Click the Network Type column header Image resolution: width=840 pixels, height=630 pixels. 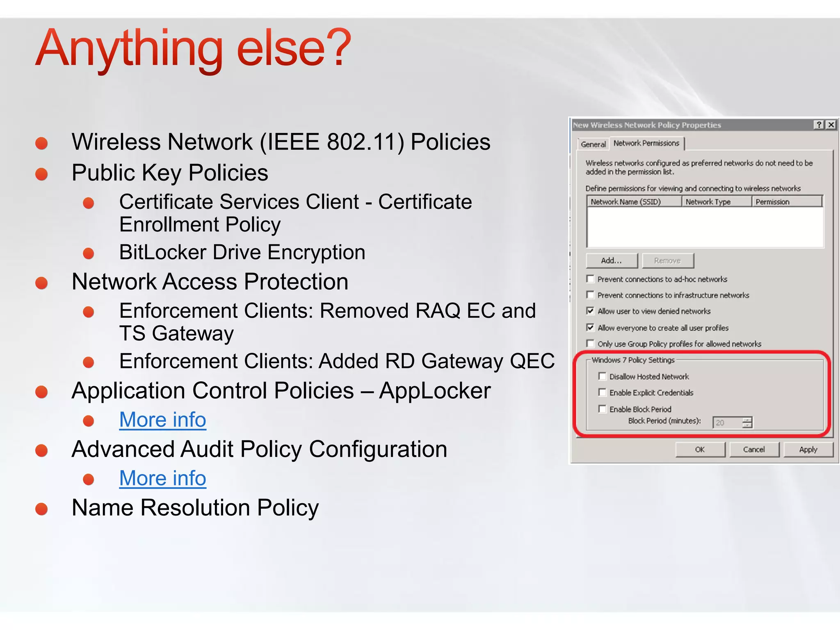(x=717, y=201)
